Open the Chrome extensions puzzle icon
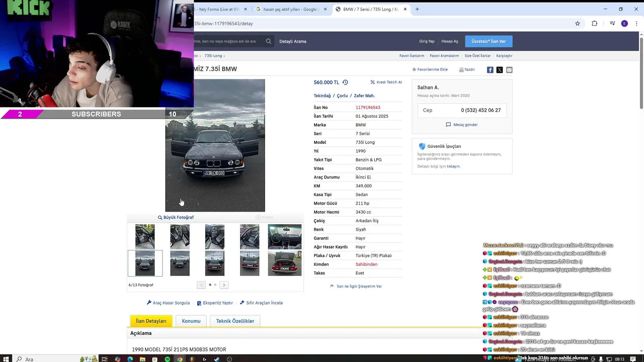This screenshot has height=362, width=644. pos(594,24)
